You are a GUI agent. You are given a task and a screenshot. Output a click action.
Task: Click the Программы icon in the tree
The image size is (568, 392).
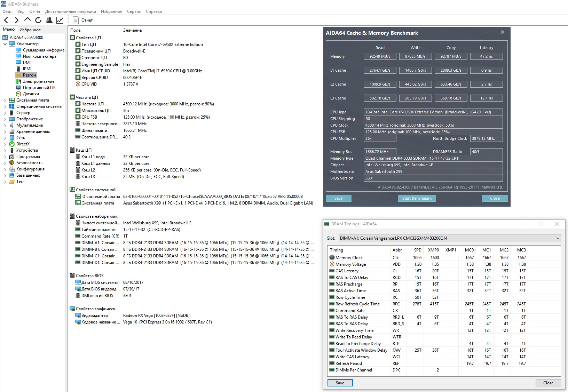click(x=12, y=157)
